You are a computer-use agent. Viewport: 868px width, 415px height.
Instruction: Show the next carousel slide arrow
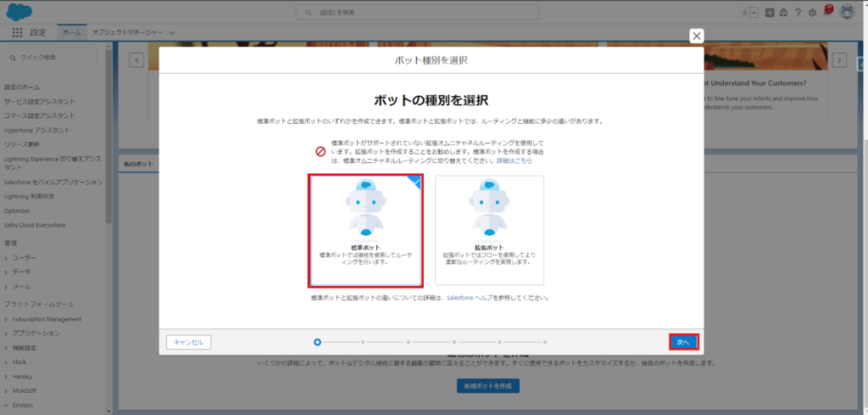pyautogui.click(x=839, y=60)
